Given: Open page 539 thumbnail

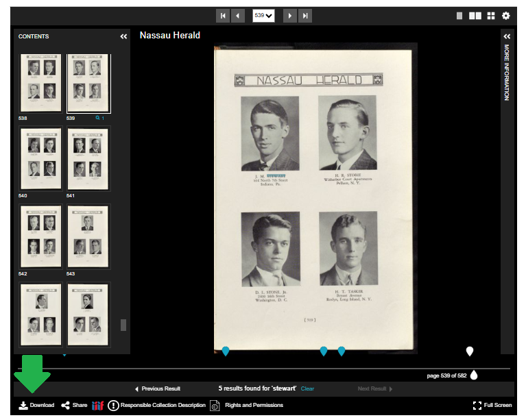Looking at the screenshot, I should [x=88, y=83].
